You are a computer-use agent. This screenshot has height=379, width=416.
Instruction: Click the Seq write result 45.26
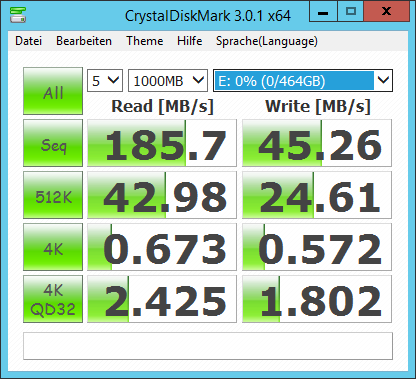click(317, 143)
